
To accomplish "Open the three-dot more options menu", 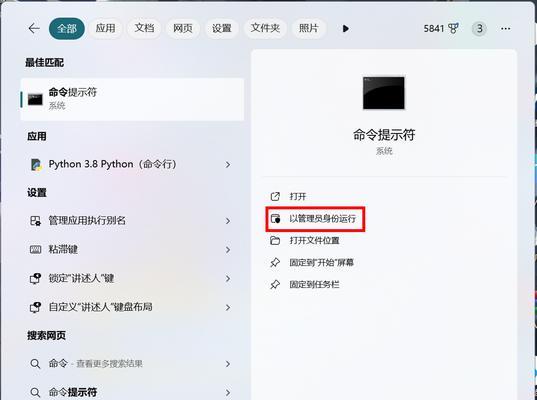I will [x=505, y=29].
